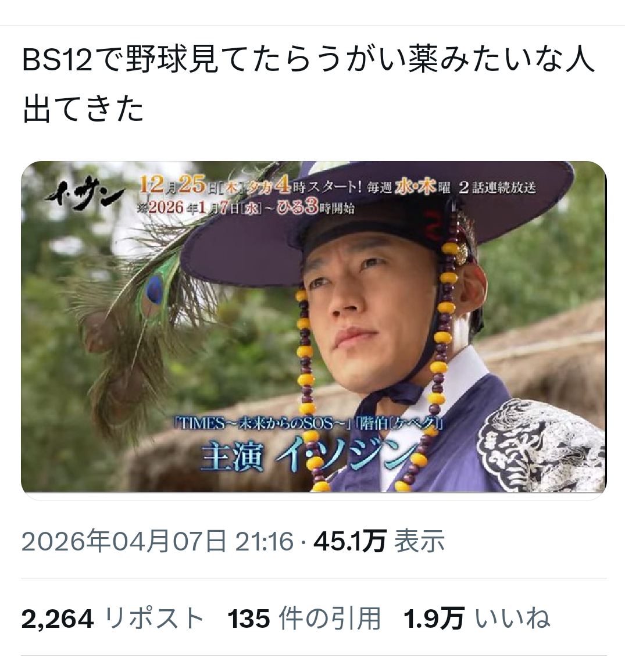Show the 1.9万 いいね list

coord(477,619)
